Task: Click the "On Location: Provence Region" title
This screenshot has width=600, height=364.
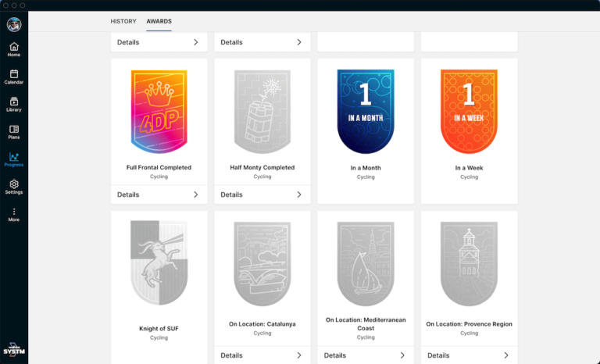Action: (x=469, y=324)
